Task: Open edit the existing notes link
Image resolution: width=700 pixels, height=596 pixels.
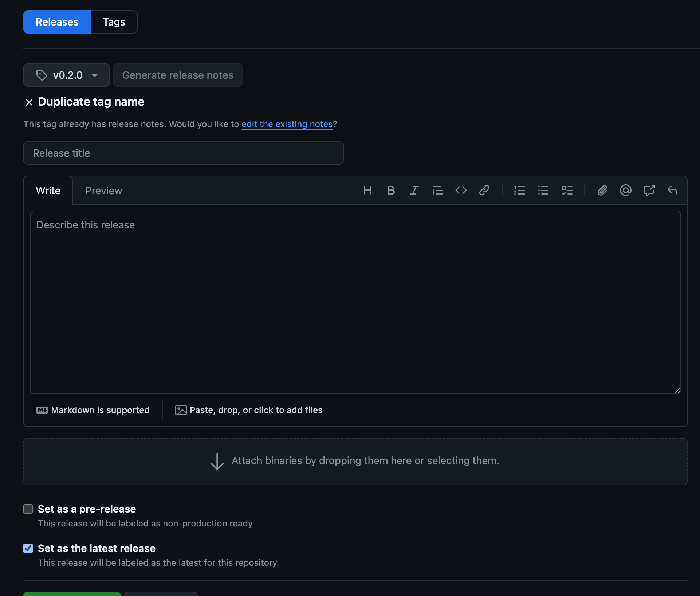Action: [287, 124]
